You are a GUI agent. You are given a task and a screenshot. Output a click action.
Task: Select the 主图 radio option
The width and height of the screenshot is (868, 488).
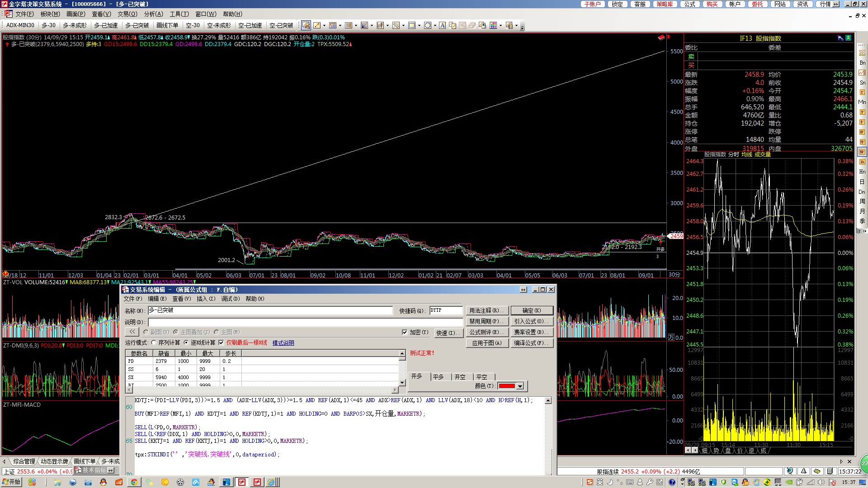tap(217, 332)
